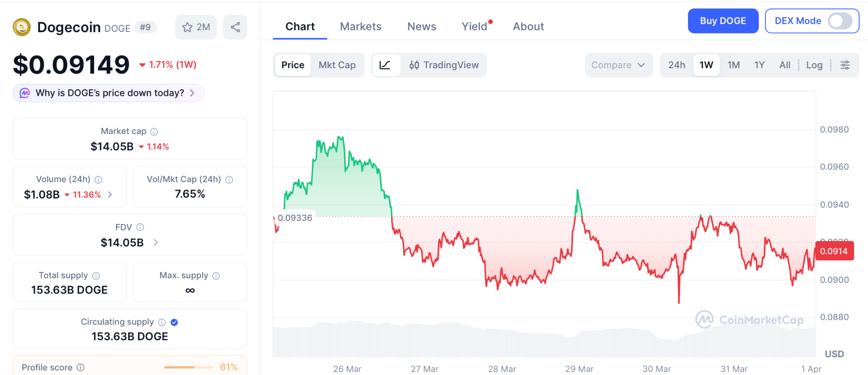Switch chart view to Mkt Cap
The image size is (868, 375).
click(x=337, y=65)
